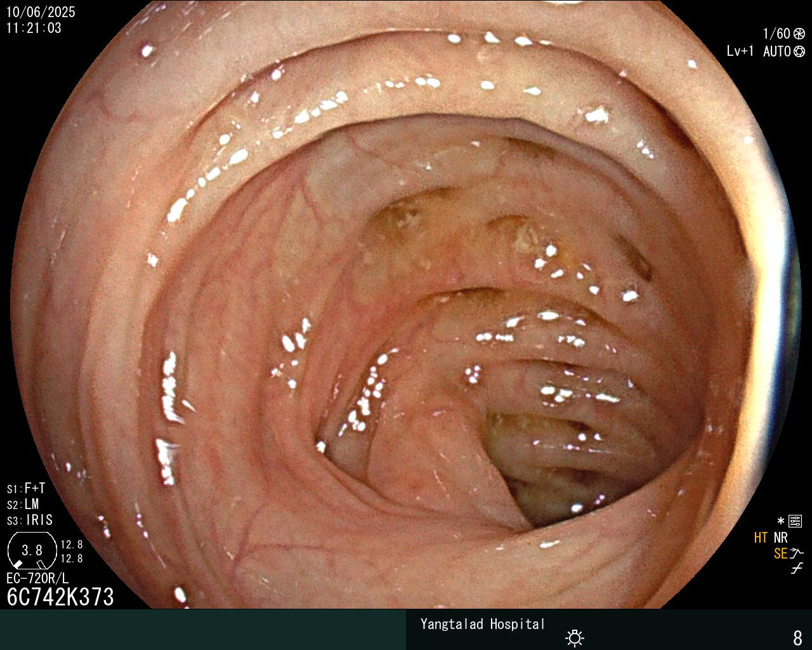The width and height of the screenshot is (812, 650).
Task: Click the Lv+1 brightness level label
Action: (740, 51)
